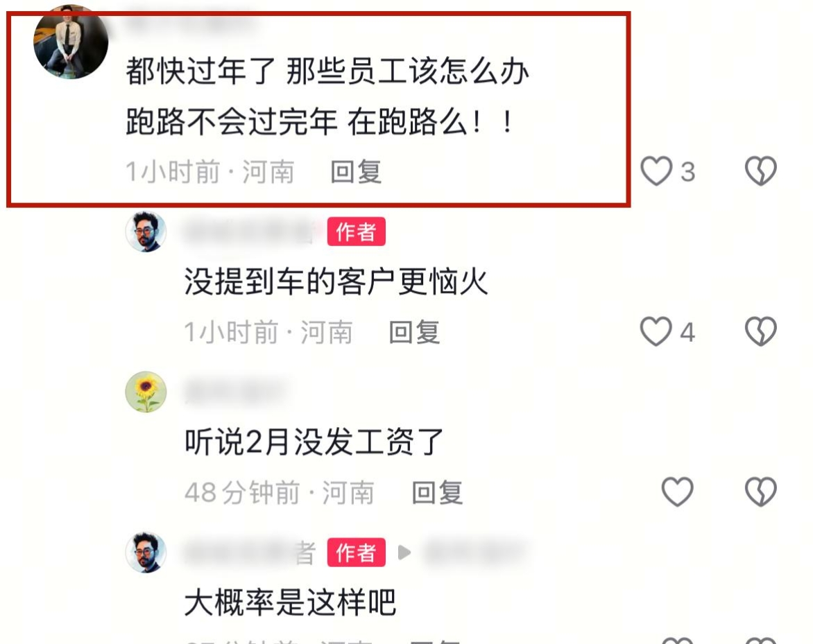Open the top commenter's profile avatar

[x=71, y=42]
